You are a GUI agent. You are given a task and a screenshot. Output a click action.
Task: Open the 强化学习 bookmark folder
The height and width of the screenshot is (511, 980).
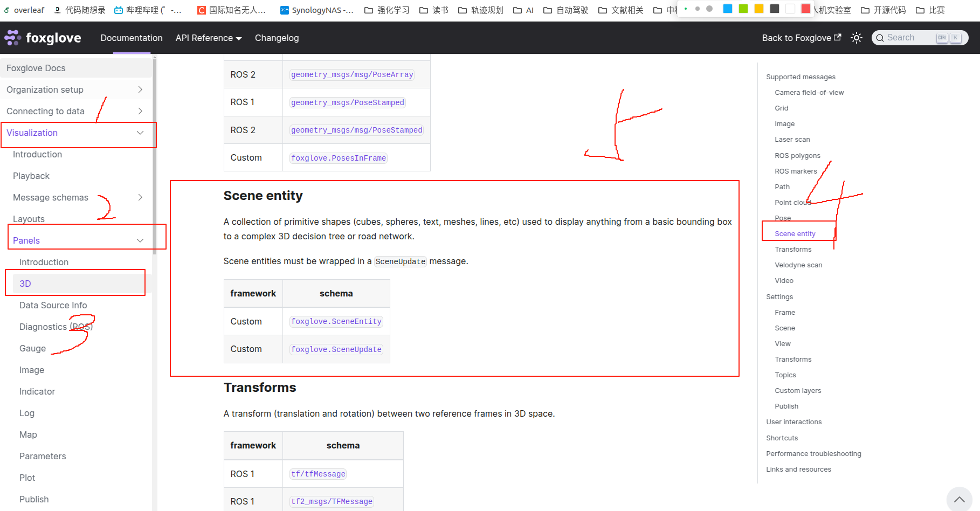387,10
